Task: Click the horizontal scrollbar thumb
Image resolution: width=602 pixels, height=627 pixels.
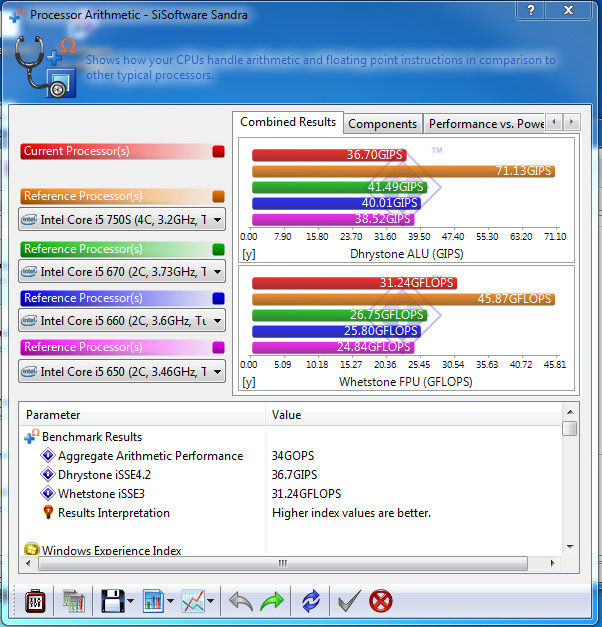Action: point(283,563)
